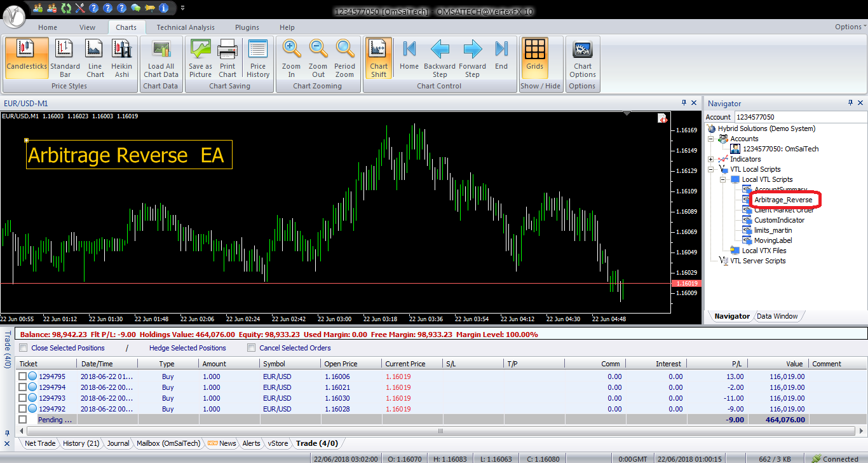Switch chart to Standard Bar style
868x463 pixels.
pyautogui.click(x=65, y=58)
